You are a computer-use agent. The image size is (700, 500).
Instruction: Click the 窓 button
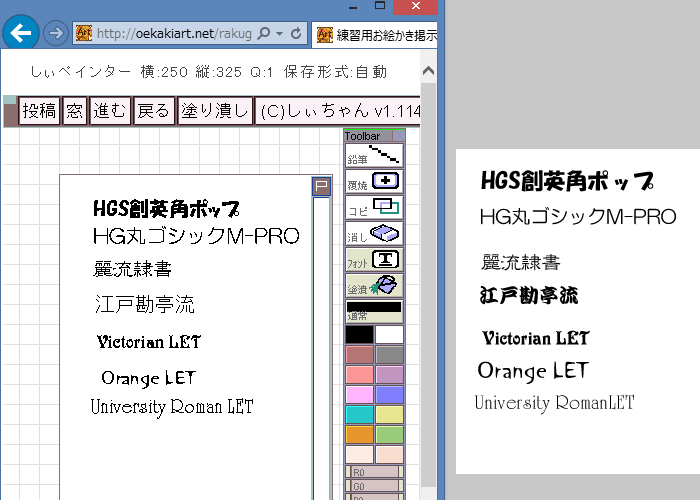75,111
